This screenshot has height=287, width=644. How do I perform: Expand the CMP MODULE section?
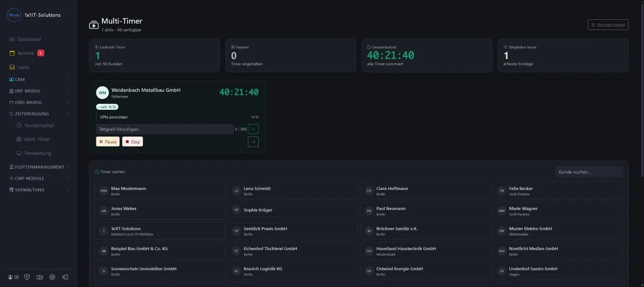pos(39,178)
